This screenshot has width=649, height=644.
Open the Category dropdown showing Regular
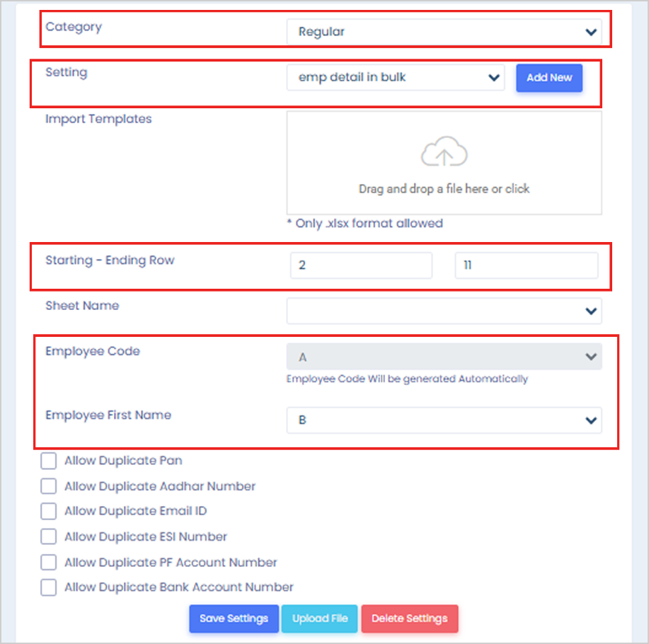(x=444, y=32)
